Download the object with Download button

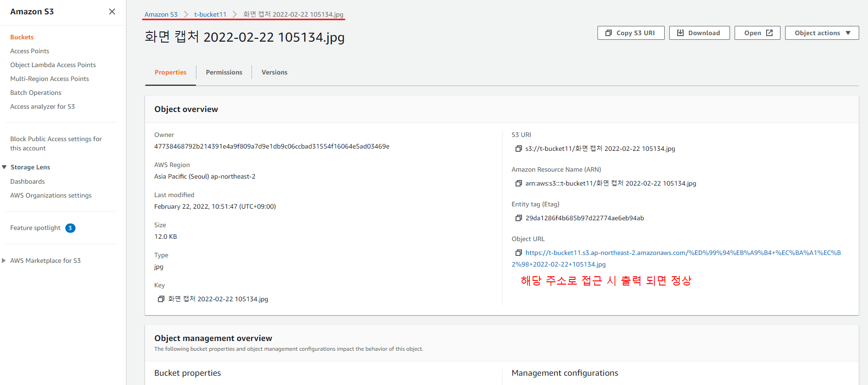(699, 33)
